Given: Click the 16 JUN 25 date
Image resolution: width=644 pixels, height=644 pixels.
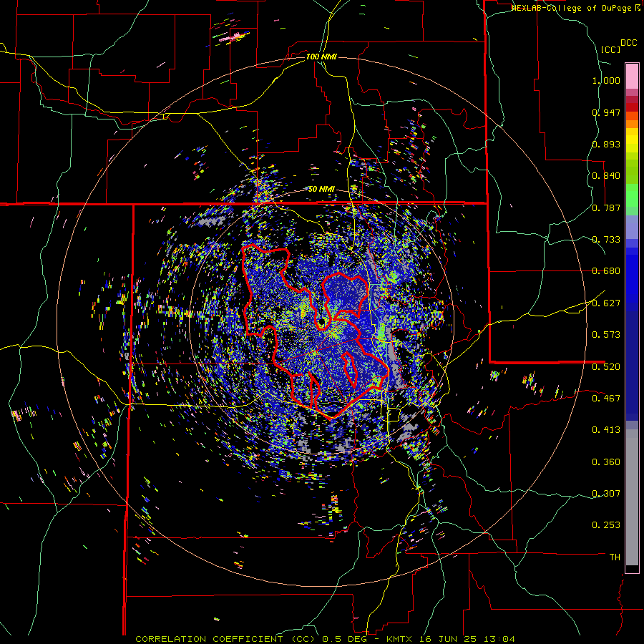Looking at the screenshot, I should tap(449, 639).
